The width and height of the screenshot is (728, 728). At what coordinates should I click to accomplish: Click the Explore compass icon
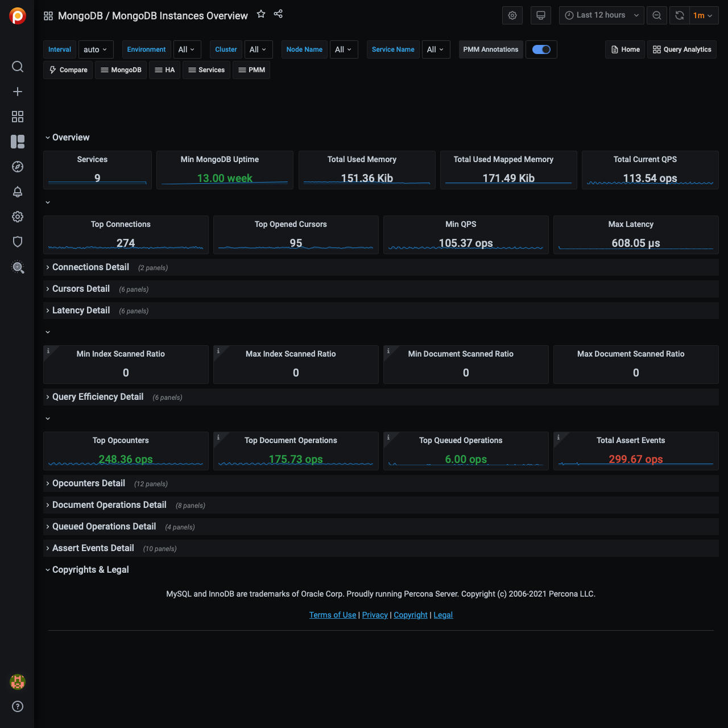(x=18, y=167)
